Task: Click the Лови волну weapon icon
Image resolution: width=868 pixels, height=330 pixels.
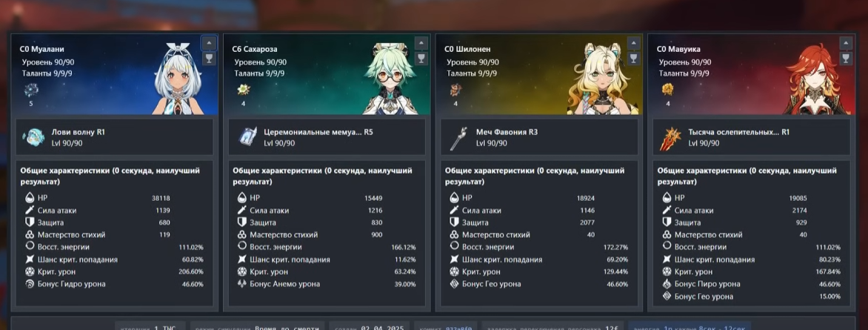Action: (34, 137)
